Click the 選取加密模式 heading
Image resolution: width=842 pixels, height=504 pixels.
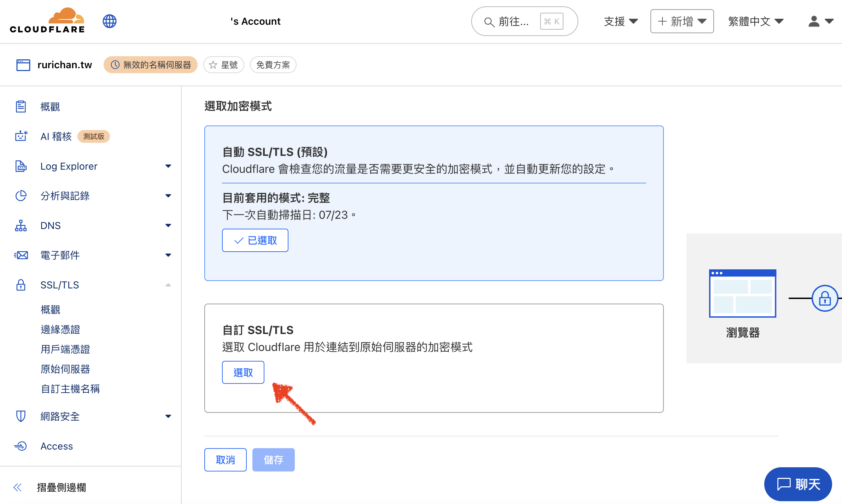click(x=238, y=106)
